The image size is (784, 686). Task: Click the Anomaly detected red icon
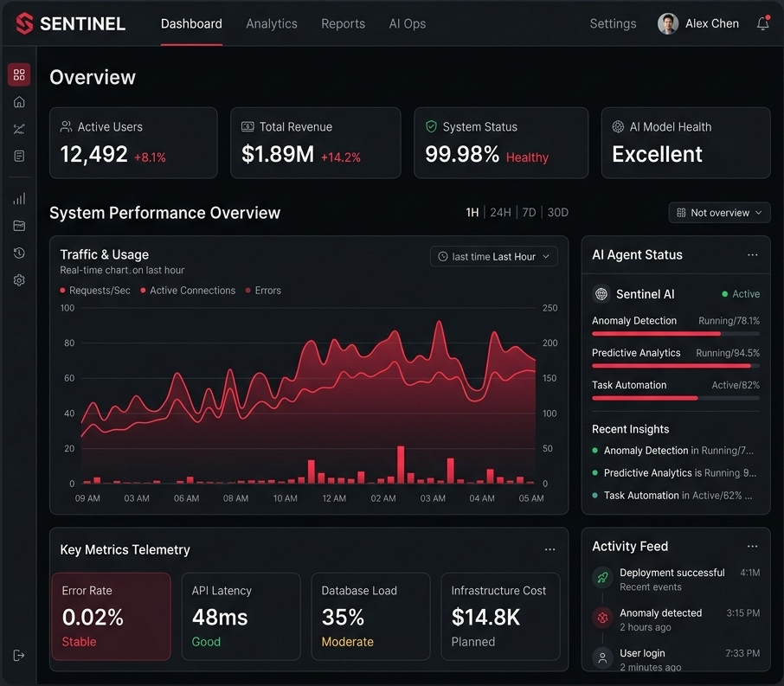coord(602,618)
